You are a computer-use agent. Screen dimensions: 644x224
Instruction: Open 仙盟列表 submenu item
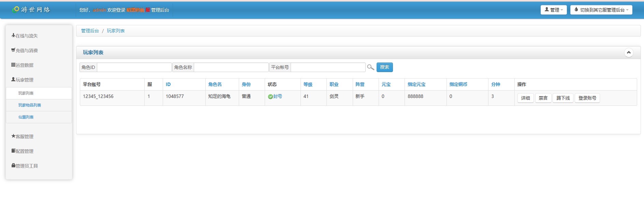coord(39,117)
